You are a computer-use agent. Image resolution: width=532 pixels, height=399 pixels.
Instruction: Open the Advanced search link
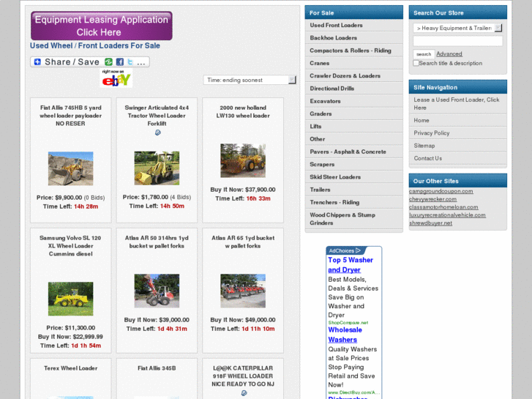[449, 54]
